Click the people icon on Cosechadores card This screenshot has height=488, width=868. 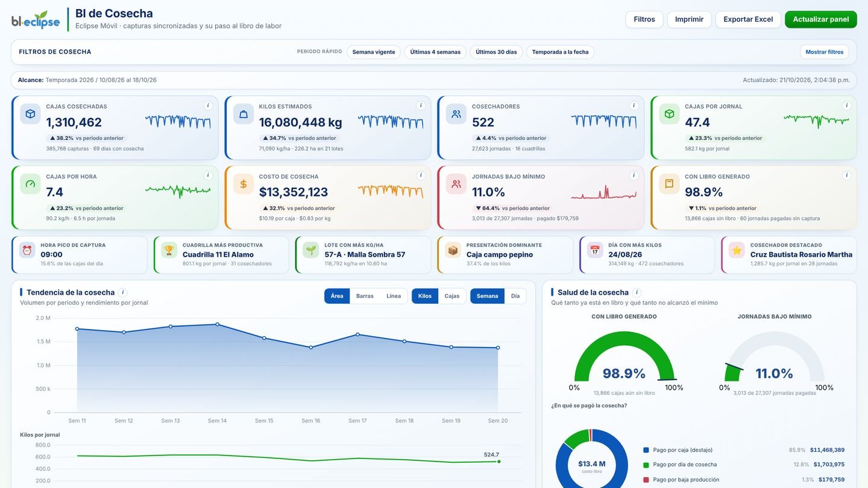coord(456,114)
